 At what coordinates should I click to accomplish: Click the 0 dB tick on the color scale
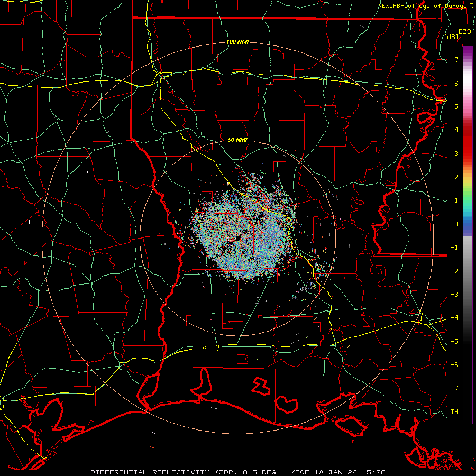456,224
